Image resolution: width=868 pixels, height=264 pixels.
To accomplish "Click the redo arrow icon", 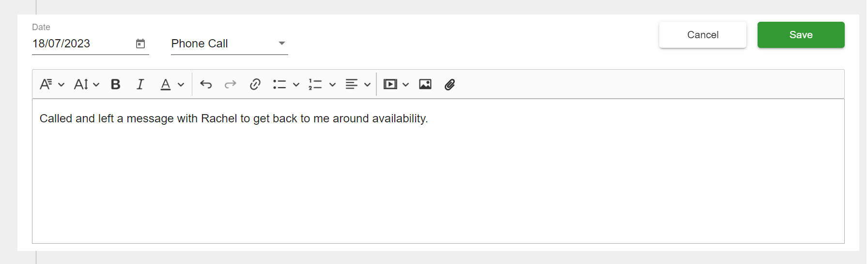I will pyautogui.click(x=231, y=85).
